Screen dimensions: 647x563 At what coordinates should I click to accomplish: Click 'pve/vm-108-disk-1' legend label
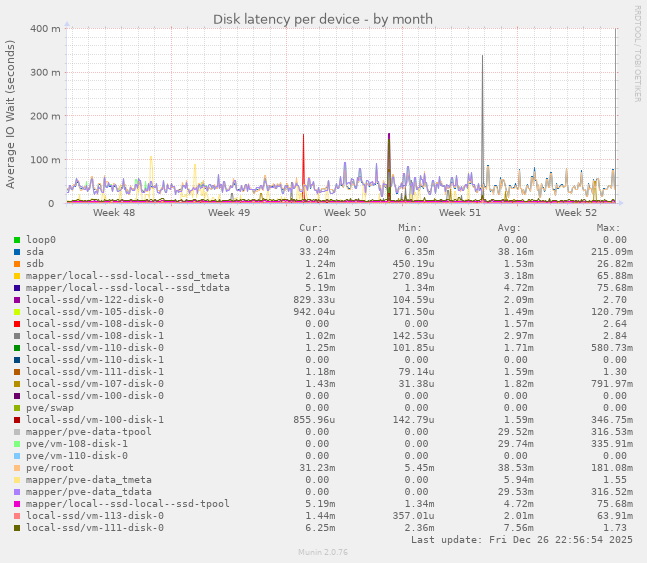coord(77,444)
